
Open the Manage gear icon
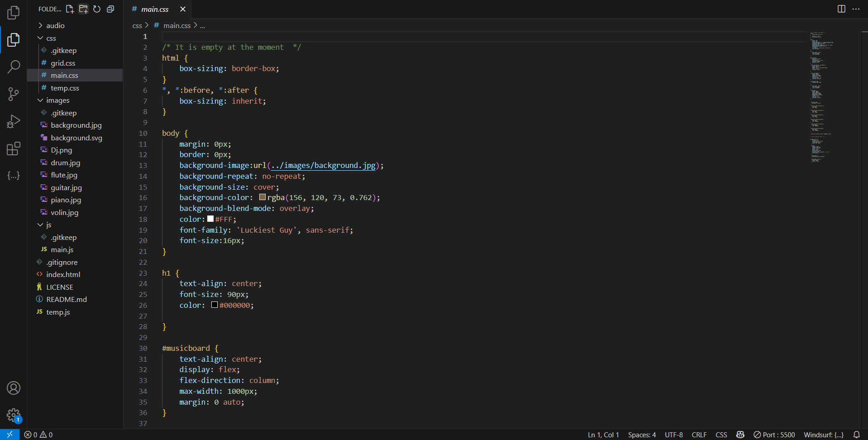tap(14, 415)
